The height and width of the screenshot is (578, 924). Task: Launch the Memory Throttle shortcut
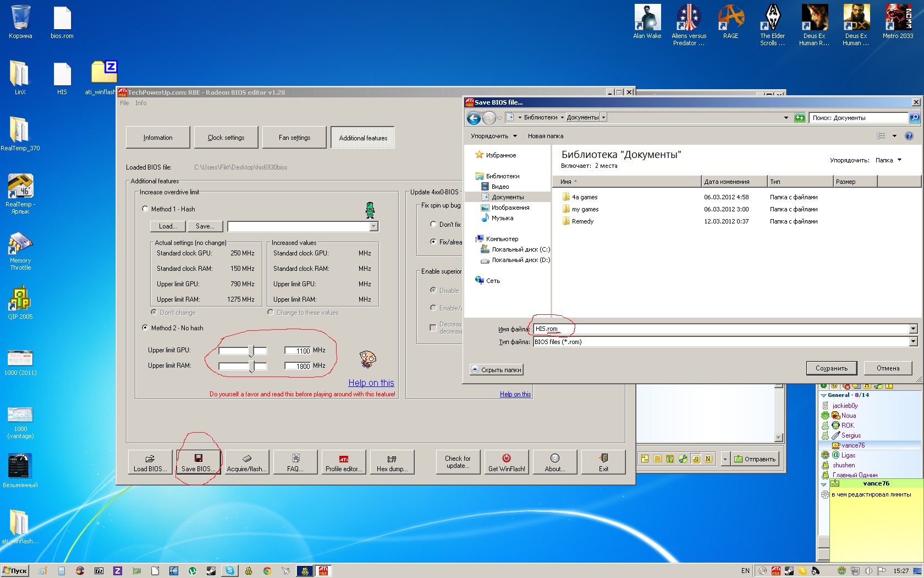click(x=20, y=250)
